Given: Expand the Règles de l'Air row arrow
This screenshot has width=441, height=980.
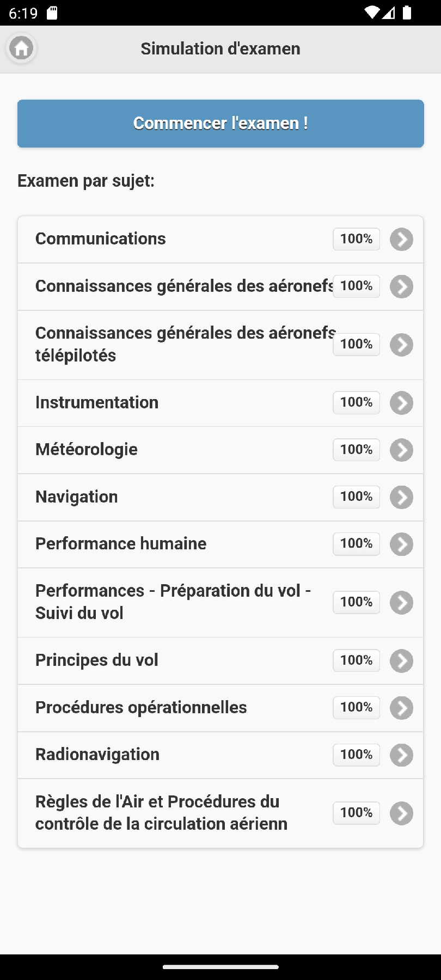Looking at the screenshot, I should pos(401,813).
